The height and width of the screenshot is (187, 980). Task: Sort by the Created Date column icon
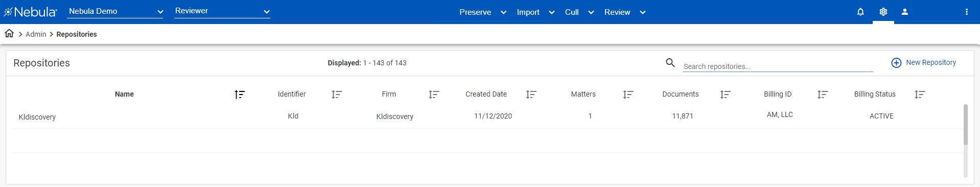[531, 95]
